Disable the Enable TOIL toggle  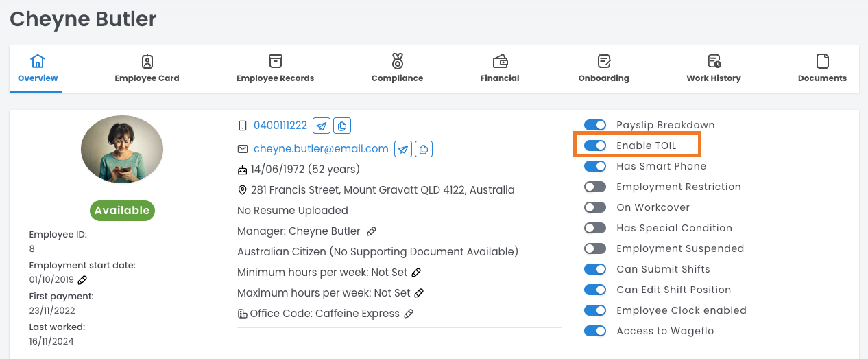click(x=595, y=146)
